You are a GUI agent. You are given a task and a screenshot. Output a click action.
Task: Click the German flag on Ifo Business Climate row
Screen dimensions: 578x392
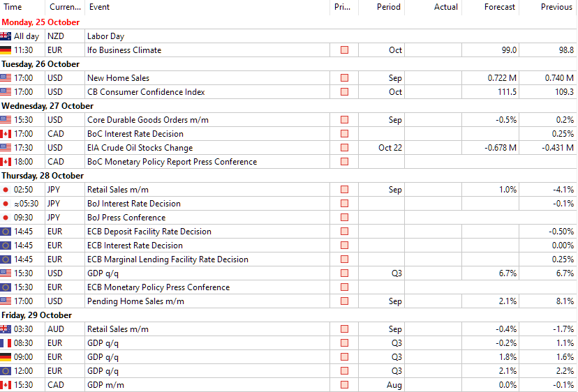(6, 50)
